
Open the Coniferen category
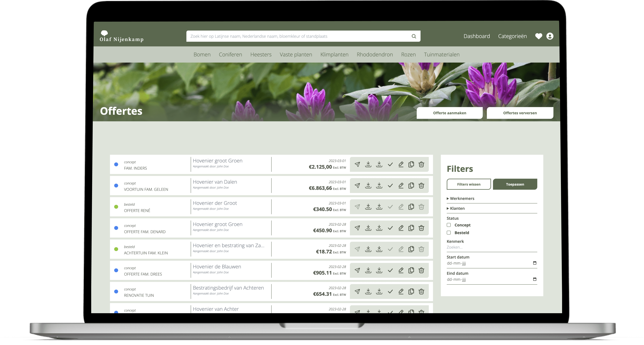[x=231, y=55]
